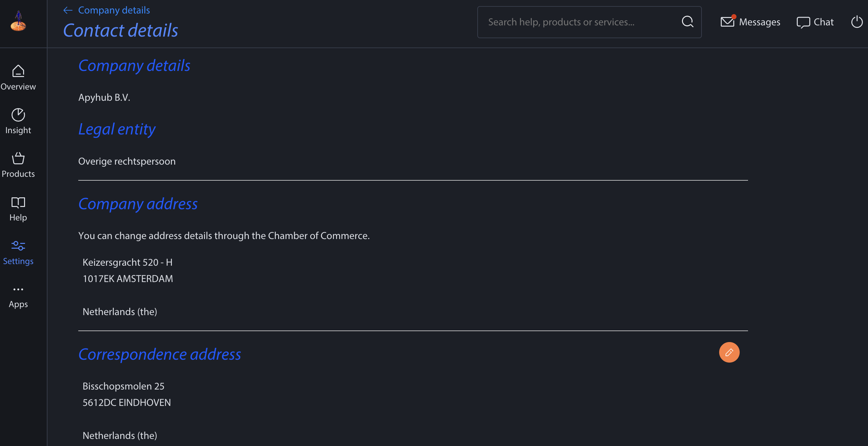Edit the Correspondence address with the pencil button
This screenshot has width=868, height=446.
pos(729,352)
